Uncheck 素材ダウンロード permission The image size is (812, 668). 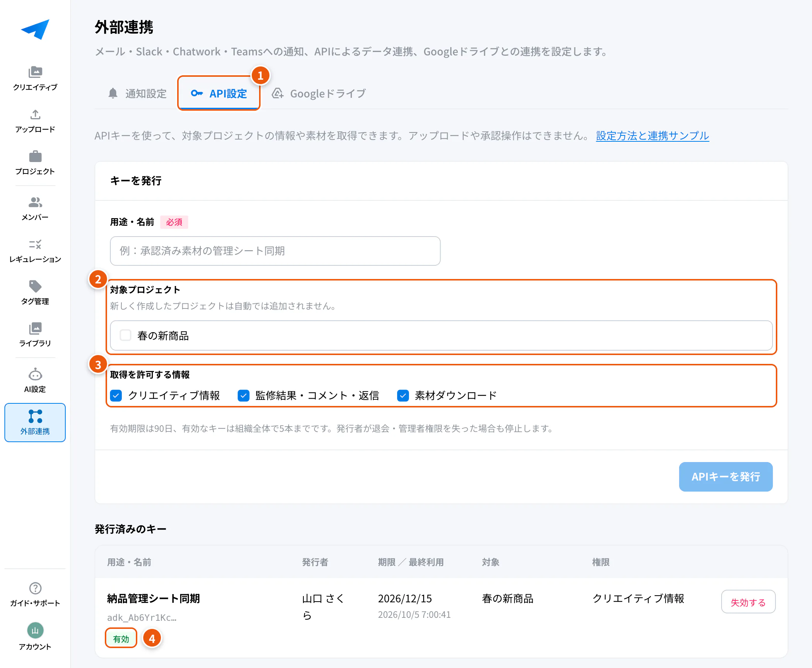(x=403, y=396)
